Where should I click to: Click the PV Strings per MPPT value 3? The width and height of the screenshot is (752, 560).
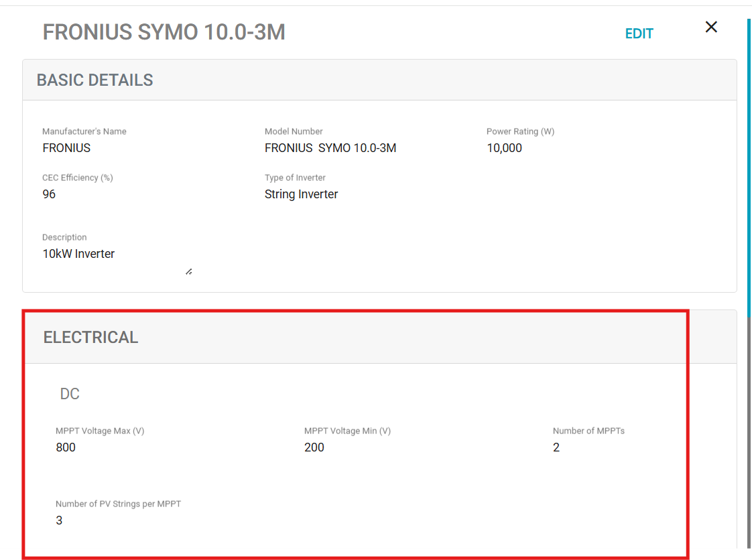[x=59, y=520]
